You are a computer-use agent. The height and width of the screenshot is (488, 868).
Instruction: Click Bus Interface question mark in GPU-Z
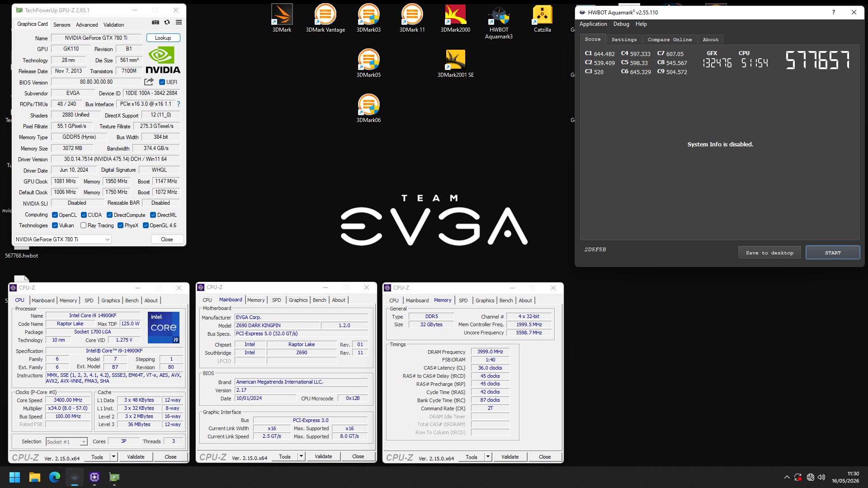(x=179, y=104)
